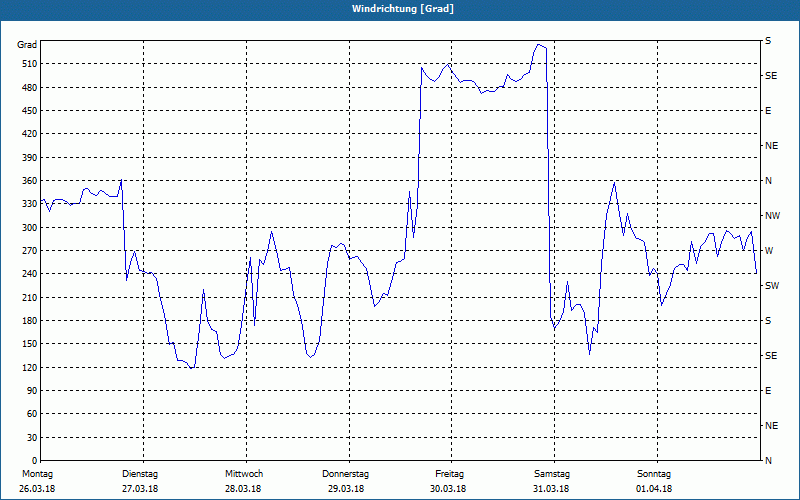800x500 pixels.
Task: Select the Sonntag day label
Action: (654, 474)
